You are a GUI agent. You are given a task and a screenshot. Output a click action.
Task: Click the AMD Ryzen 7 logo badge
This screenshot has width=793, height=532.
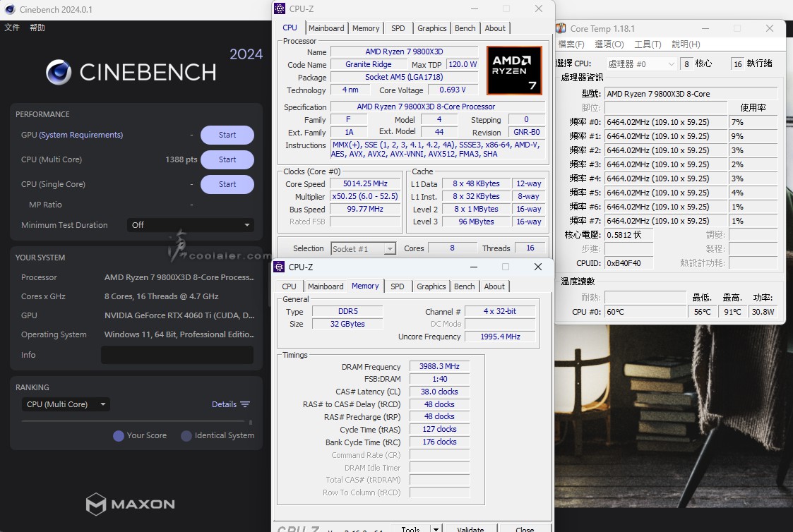tap(514, 71)
